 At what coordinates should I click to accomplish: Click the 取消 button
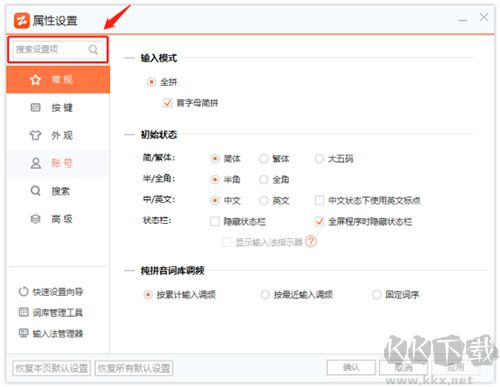coord(403,367)
